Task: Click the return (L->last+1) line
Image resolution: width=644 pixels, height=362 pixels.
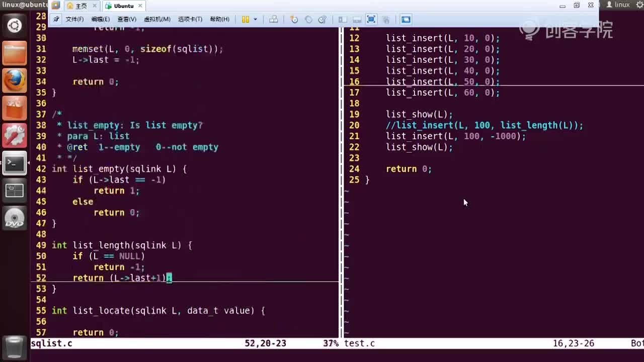Action: tap(122, 278)
